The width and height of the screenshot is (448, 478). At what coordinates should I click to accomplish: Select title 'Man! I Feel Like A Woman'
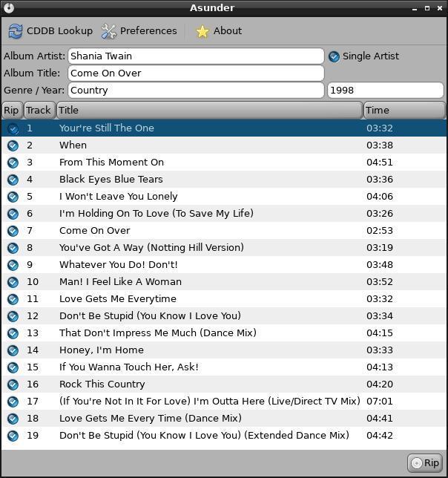point(120,282)
